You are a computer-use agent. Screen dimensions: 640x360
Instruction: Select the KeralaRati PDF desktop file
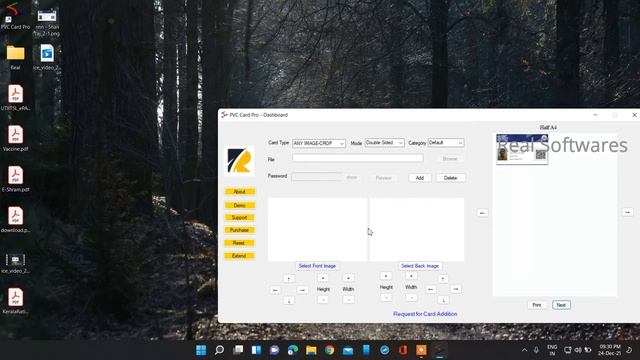(16, 300)
